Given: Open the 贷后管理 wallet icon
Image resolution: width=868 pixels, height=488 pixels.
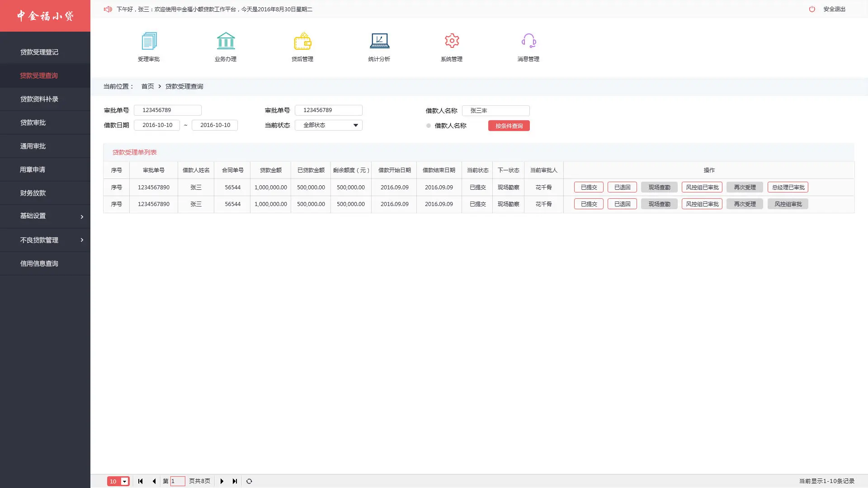Looking at the screenshot, I should [302, 41].
